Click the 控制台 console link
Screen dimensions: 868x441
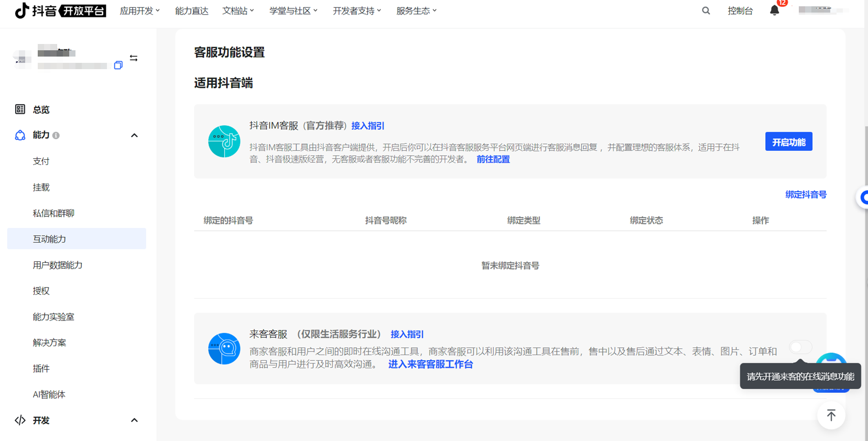pyautogui.click(x=740, y=10)
